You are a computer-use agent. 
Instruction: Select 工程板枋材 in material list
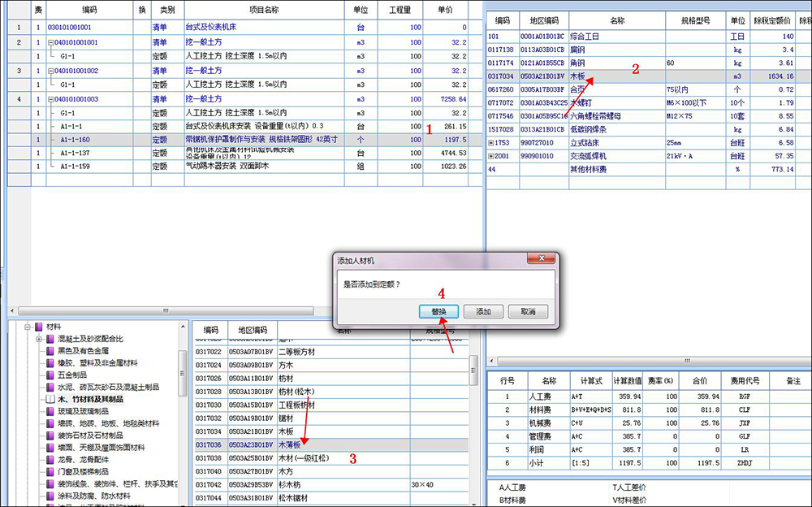click(x=331, y=405)
